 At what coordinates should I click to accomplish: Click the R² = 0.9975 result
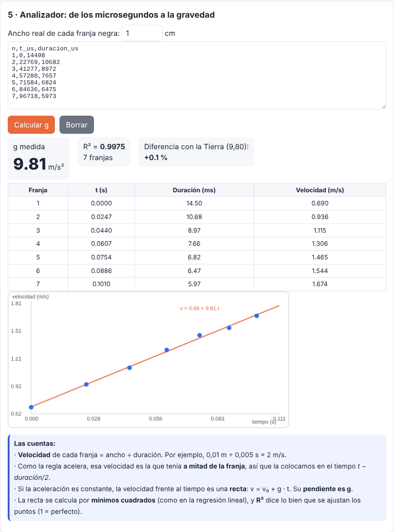coord(104,146)
